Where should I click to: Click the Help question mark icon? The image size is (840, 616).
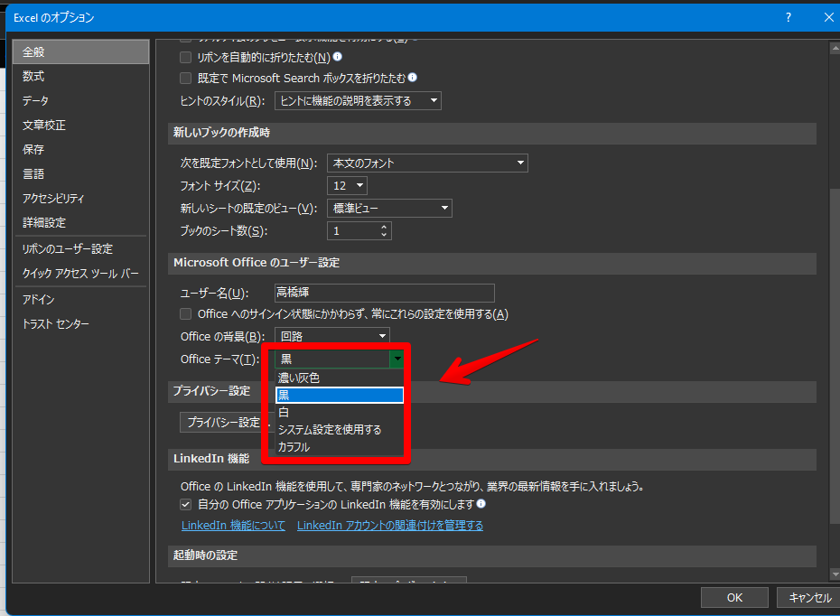tap(788, 17)
